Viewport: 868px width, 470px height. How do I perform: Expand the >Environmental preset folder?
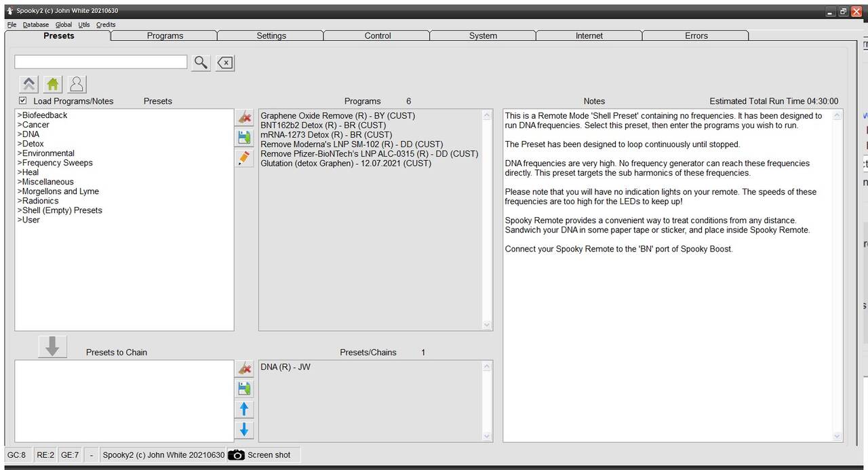pyautogui.click(x=45, y=153)
